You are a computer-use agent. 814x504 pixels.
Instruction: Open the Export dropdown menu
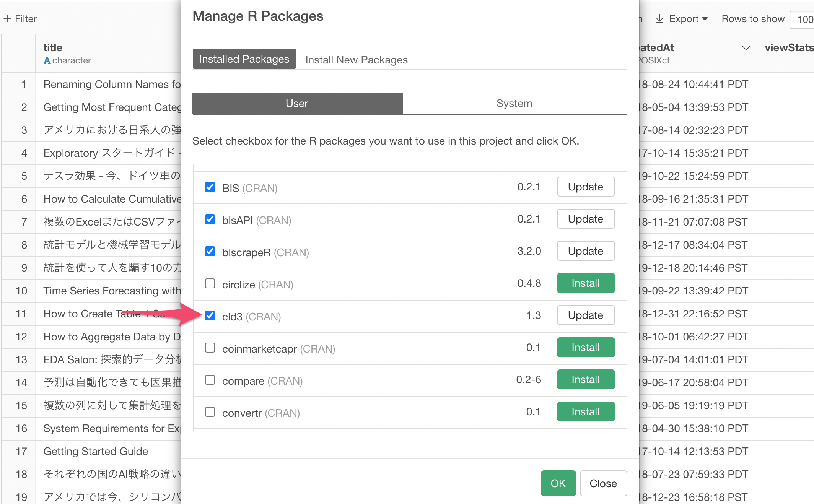tap(689, 19)
